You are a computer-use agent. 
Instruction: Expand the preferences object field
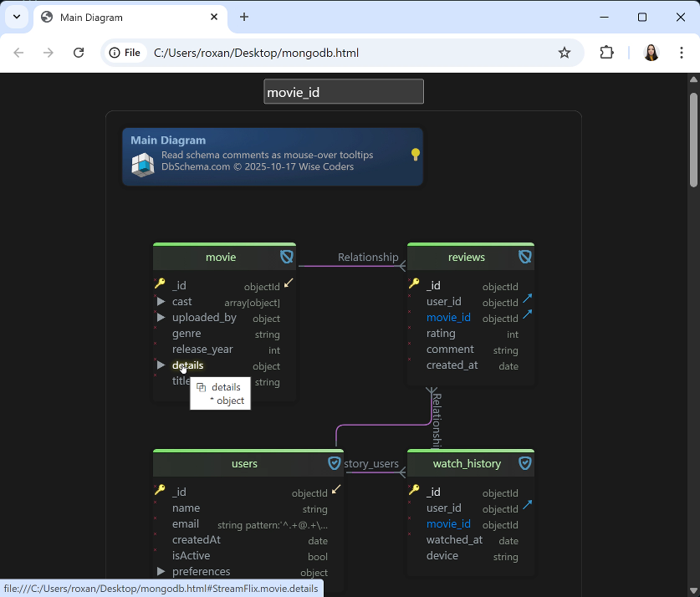(161, 571)
